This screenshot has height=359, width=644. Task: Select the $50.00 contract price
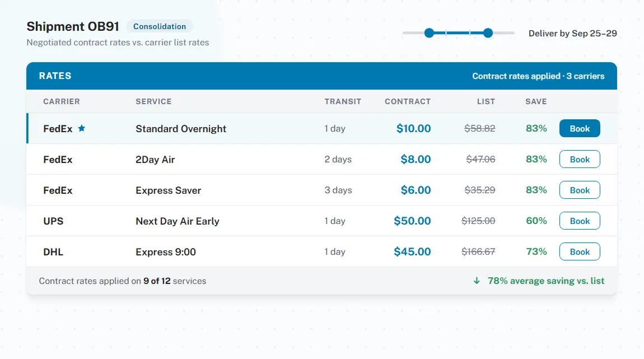pos(412,221)
